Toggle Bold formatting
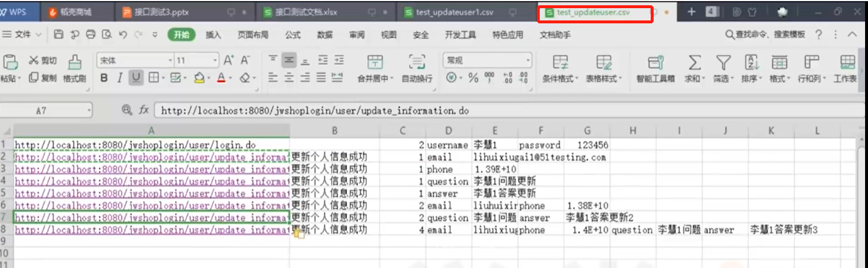Viewport: 868px width, 268px height. (104, 78)
